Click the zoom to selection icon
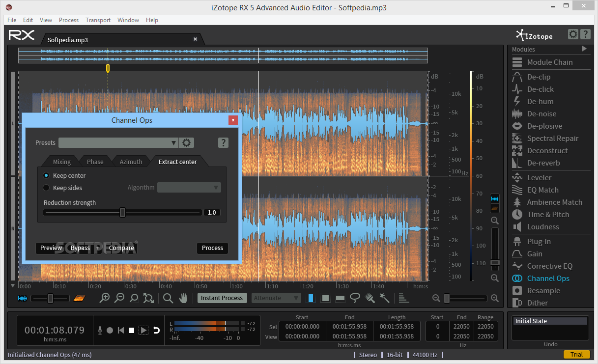Viewport: 598px width, 364px height. pos(134,298)
